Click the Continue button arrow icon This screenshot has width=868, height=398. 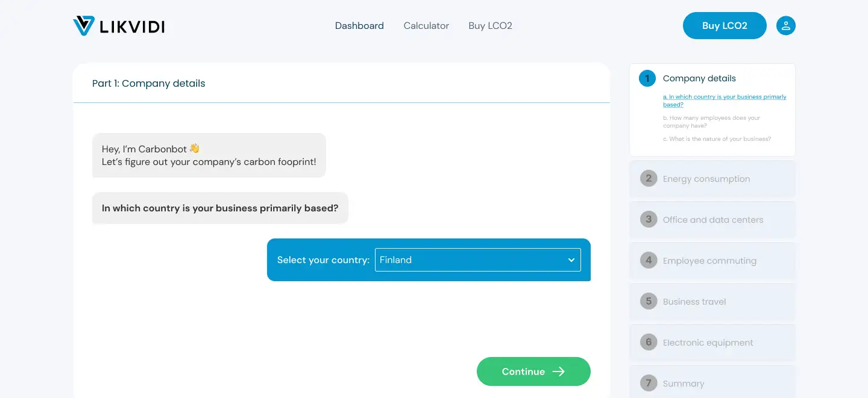[559, 372]
